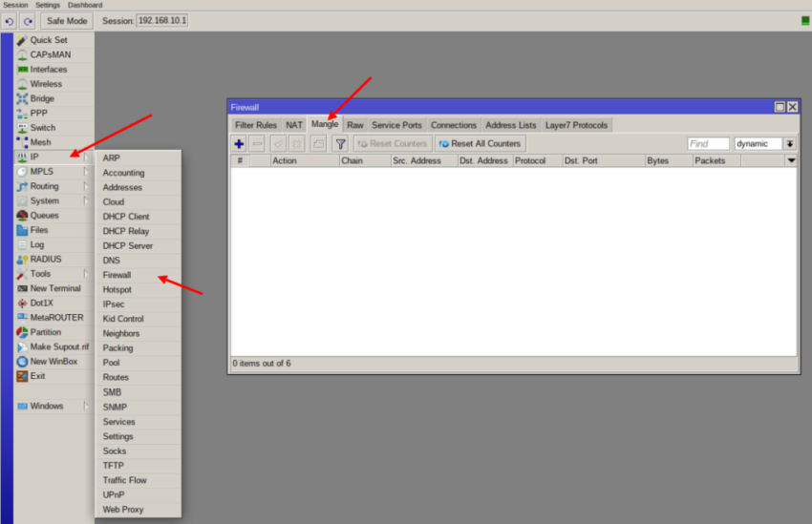Open Partition from sidebar
The width and height of the screenshot is (812, 524).
[53, 332]
